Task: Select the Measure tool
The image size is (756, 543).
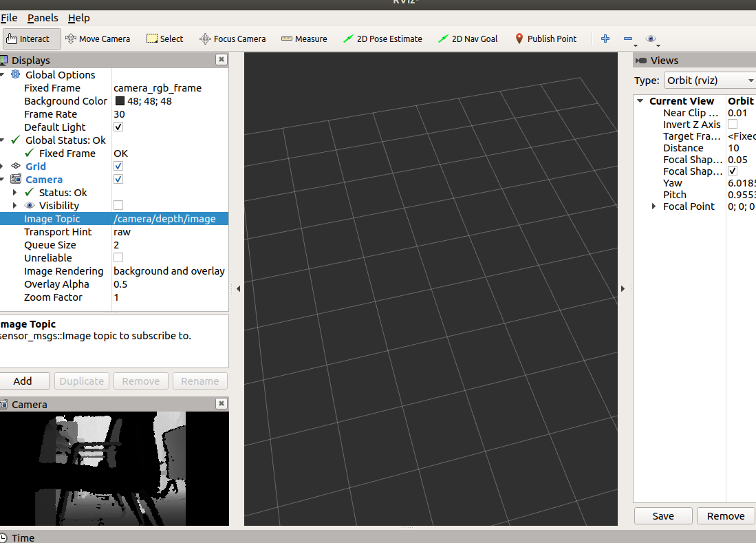Action: pos(304,39)
